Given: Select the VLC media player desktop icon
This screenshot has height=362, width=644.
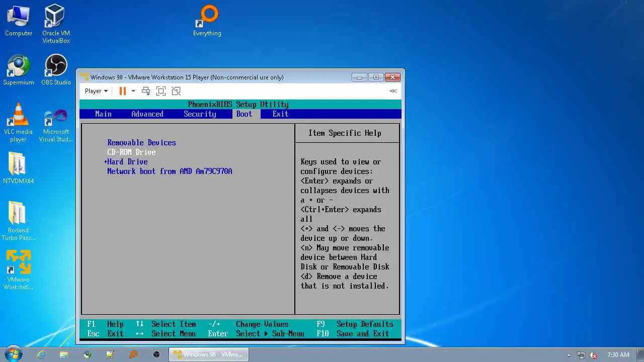Looking at the screenshot, I should 19,123.
